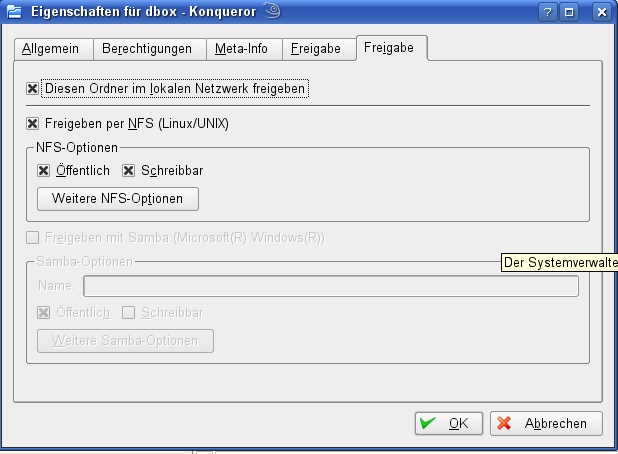The image size is (618, 454).
Task: Open the first Freigabe tab
Action: click(x=319, y=49)
